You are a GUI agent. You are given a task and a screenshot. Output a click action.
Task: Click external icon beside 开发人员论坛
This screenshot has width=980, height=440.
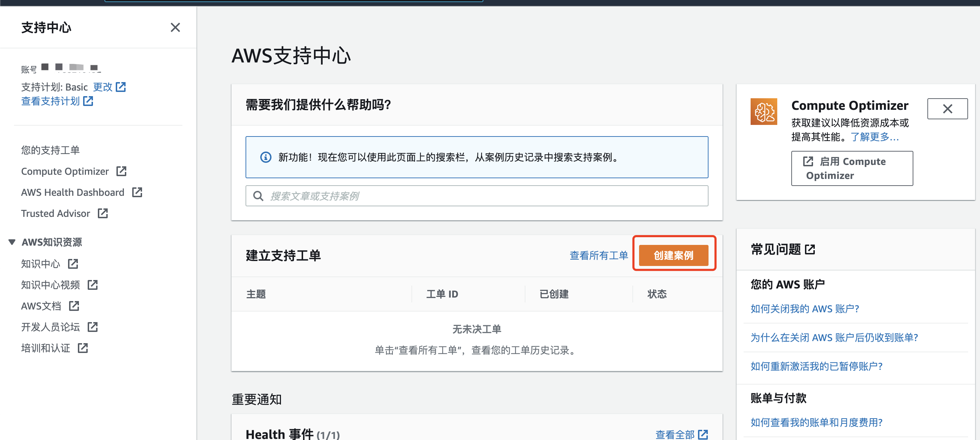click(x=93, y=327)
